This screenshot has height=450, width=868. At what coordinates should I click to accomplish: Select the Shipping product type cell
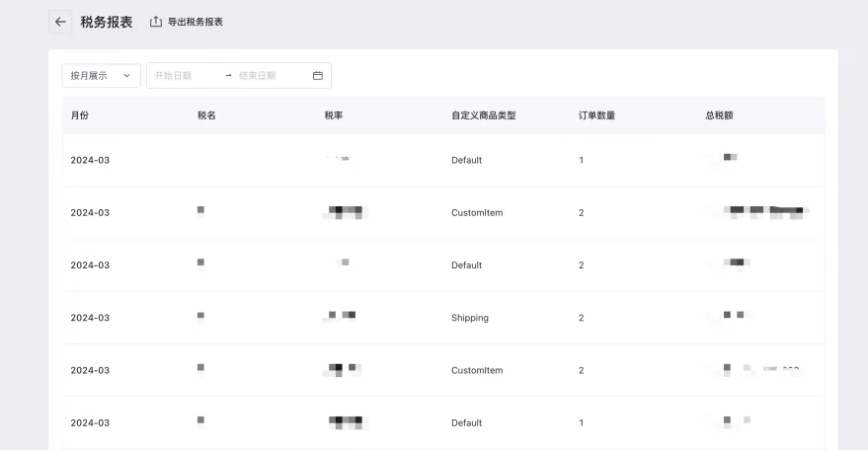tap(470, 318)
